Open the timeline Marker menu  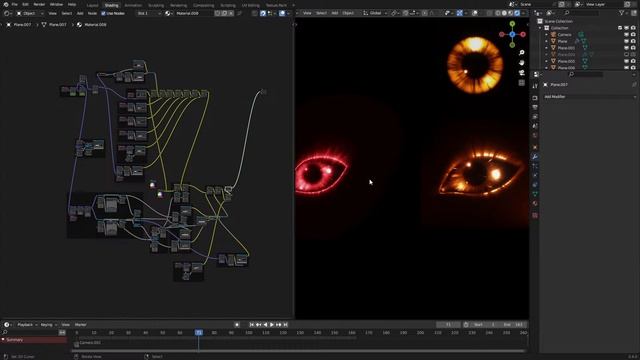(80, 324)
